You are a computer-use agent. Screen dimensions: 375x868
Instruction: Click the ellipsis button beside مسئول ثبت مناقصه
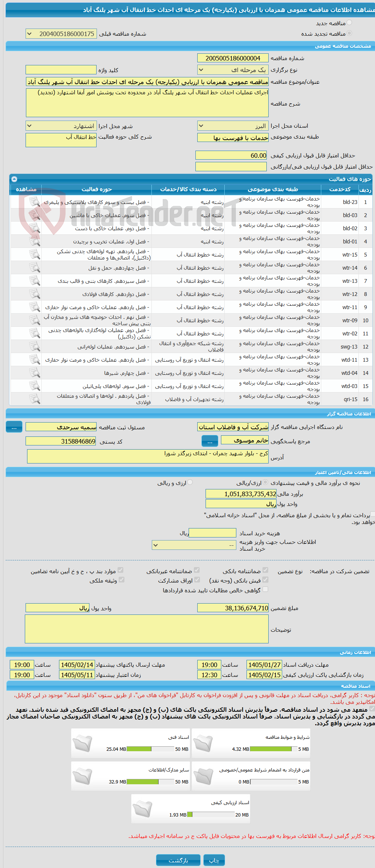[14, 427]
